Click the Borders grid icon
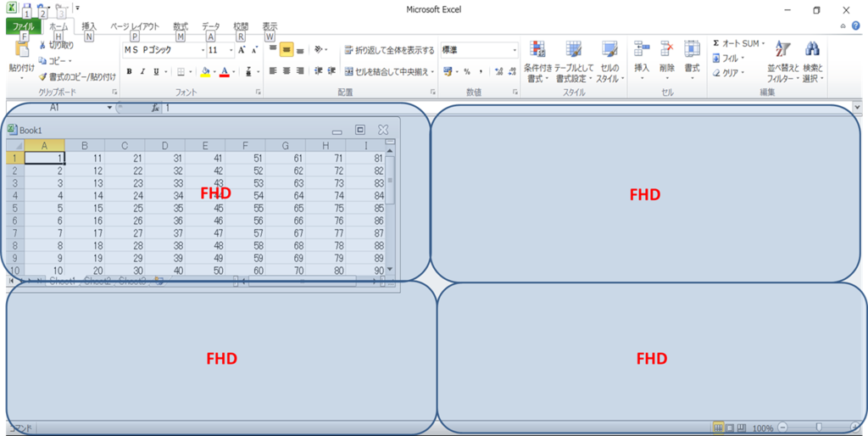Image resolution: width=868 pixels, height=436 pixels. pyautogui.click(x=181, y=71)
